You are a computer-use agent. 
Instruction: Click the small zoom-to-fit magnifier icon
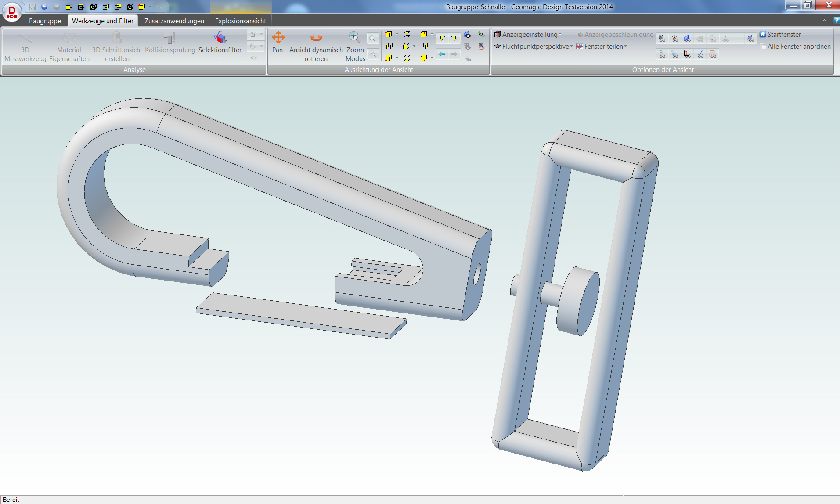[372, 39]
